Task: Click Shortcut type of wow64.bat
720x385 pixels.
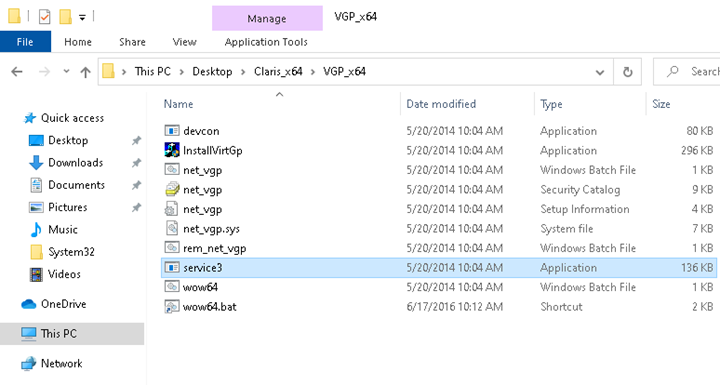Action: 561,306
